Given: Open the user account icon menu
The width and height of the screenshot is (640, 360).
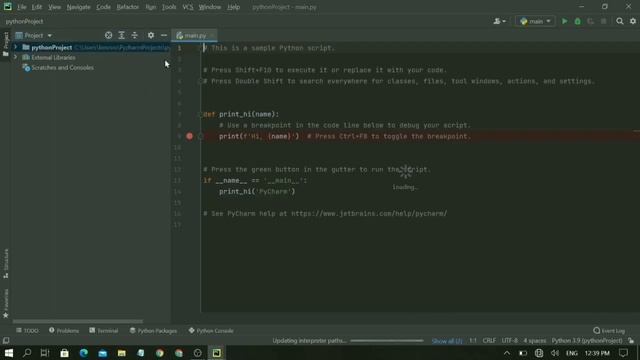Looking at the screenshot, I should (x=499, y=21).
